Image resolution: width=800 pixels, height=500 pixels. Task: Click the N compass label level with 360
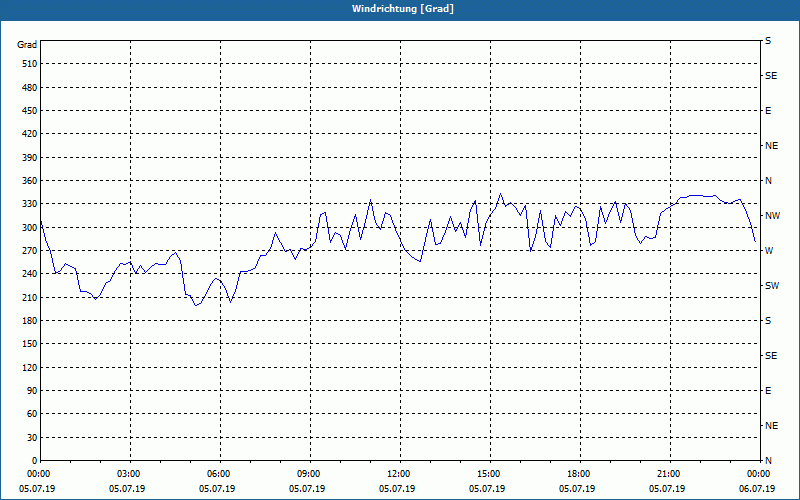768,181
